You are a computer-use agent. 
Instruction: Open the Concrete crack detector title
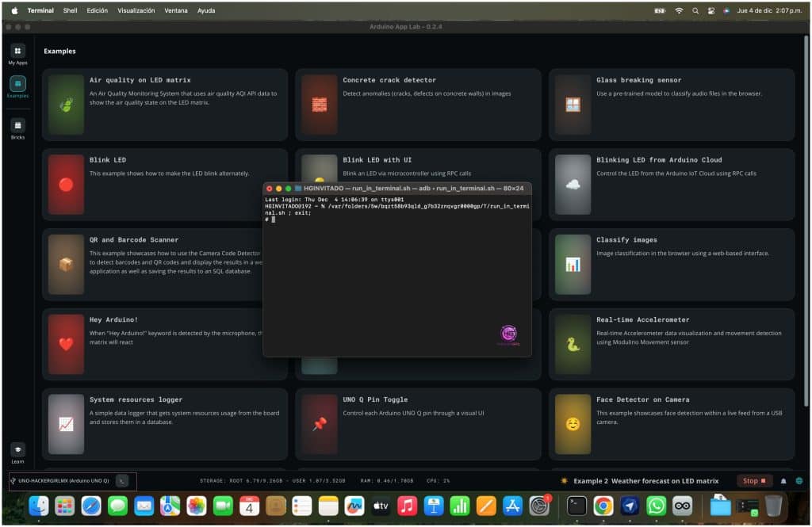pyautogui.click(x=389, y=80)
